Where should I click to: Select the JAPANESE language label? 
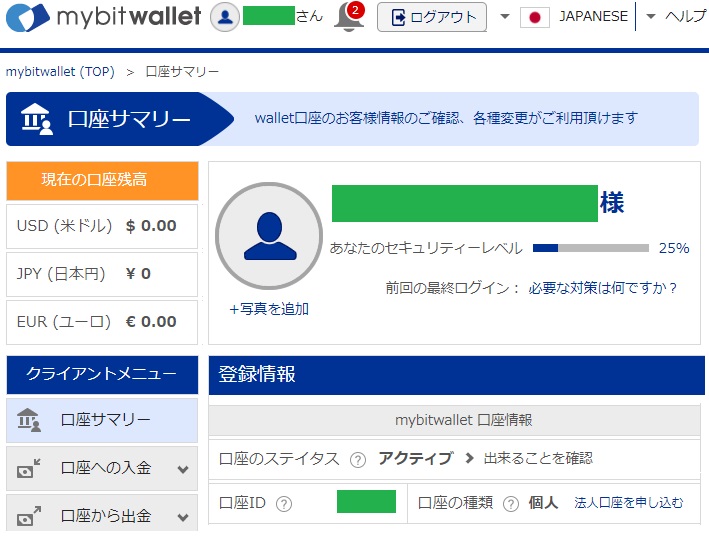(x=593, y=16)
